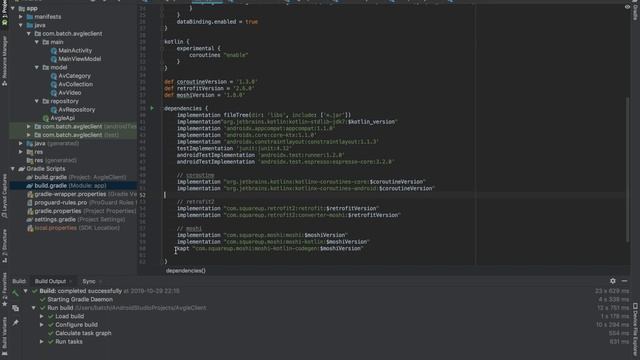Select the AvVideo class icon
This screenshot has height=360, width=640.
point(53,93)
